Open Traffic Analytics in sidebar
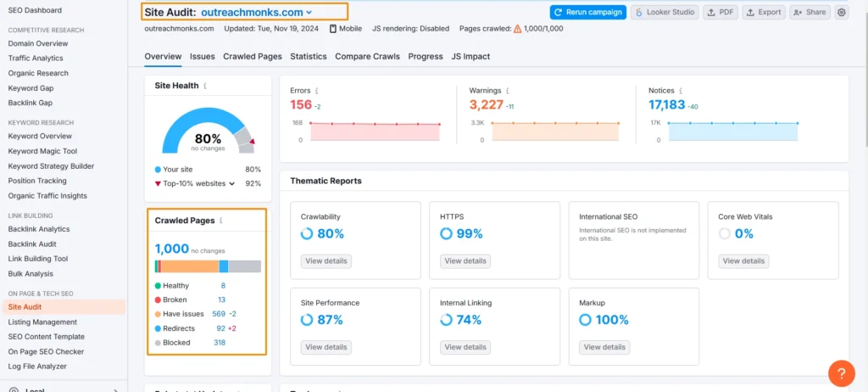This screenshot has height=392, width=868. point(36,59)
